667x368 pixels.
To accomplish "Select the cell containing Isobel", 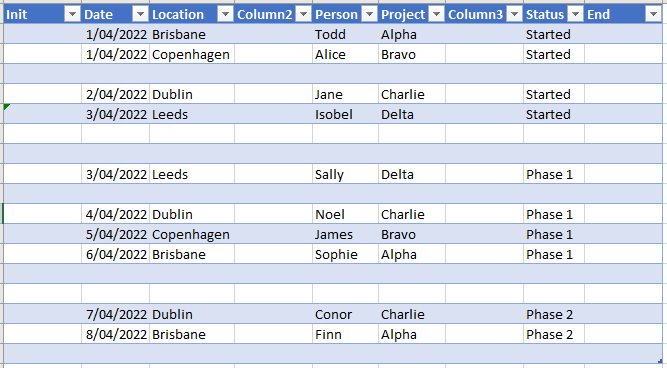I will click(x=345, y=114).
